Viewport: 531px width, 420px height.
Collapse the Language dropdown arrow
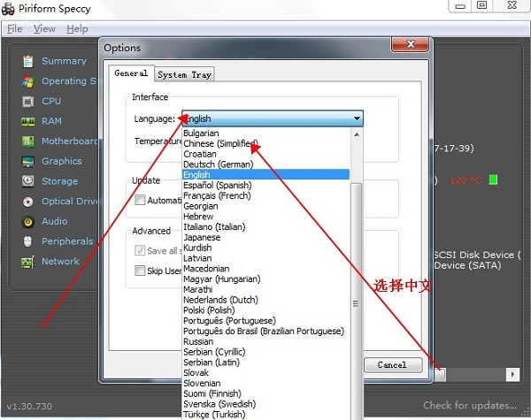(x=357, y=118)
